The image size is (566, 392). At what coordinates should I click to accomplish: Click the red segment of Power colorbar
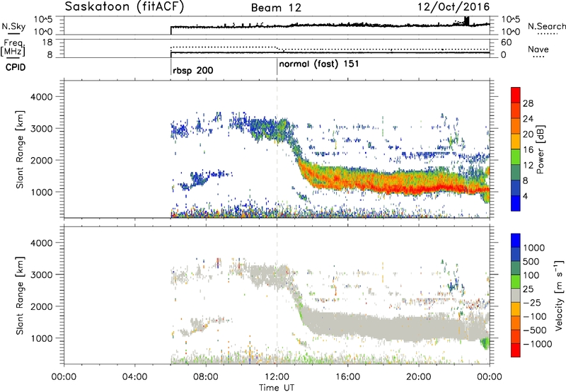(x=516, y=96)
